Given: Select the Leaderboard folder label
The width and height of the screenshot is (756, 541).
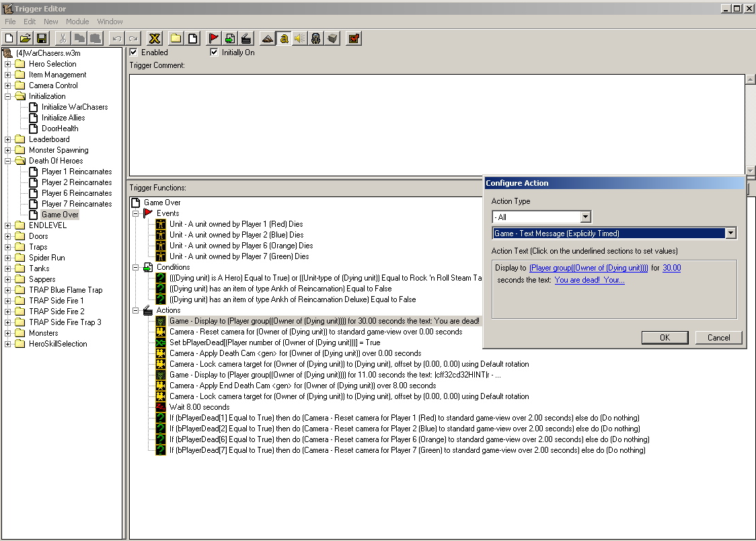Looking at the screenshot, I should pos(49,139).
